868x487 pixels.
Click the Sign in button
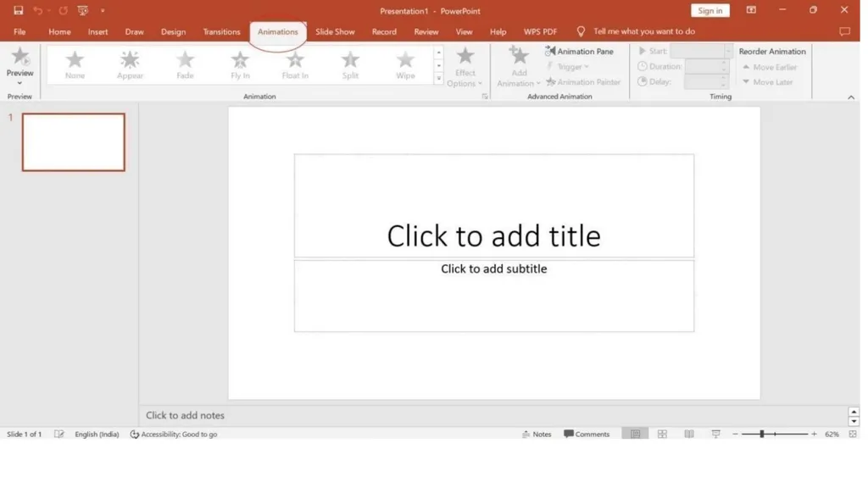click(710, 10)
